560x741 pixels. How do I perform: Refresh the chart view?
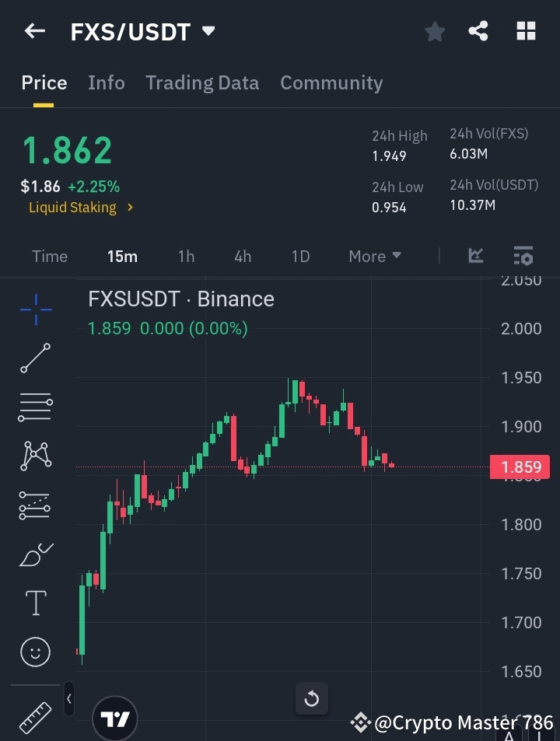click(311, 698)
